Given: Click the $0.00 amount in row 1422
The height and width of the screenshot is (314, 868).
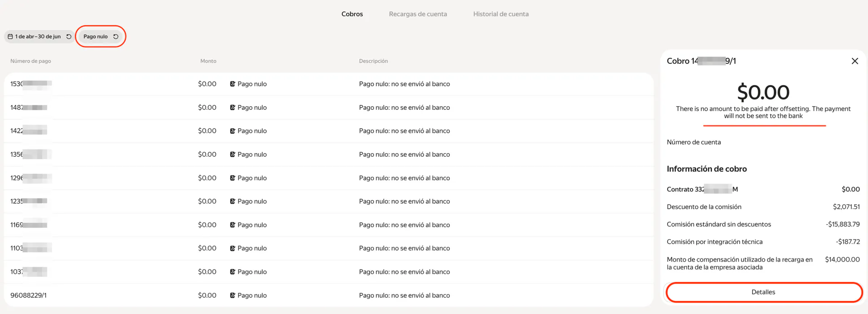Looking at the screenshot, I should pyautogui.click(x=207, y=131).
